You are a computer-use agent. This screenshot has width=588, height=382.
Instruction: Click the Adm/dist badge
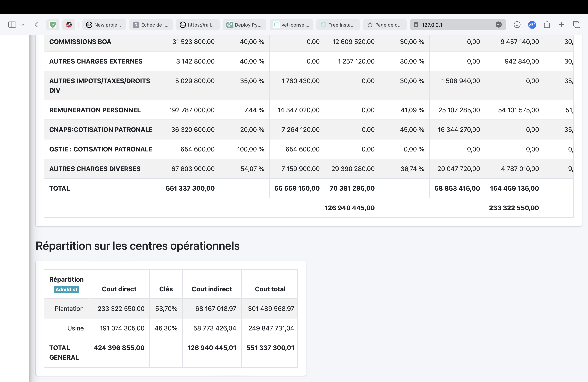pos(66,289)
